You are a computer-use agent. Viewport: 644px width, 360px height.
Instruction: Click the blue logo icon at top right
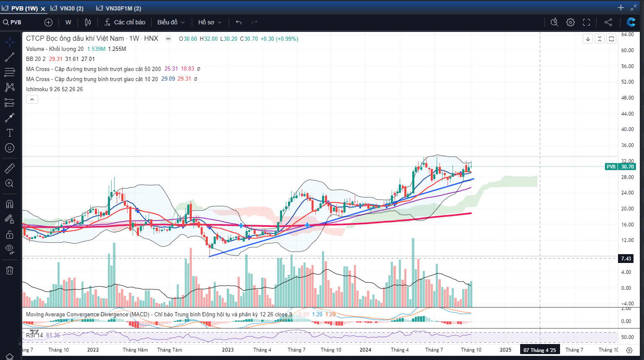point(631,22)
